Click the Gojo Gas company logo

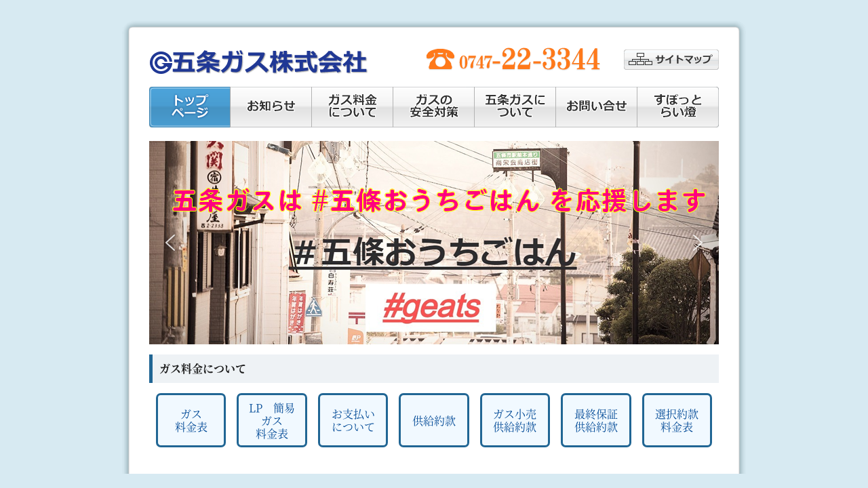(x=258, y=62)
